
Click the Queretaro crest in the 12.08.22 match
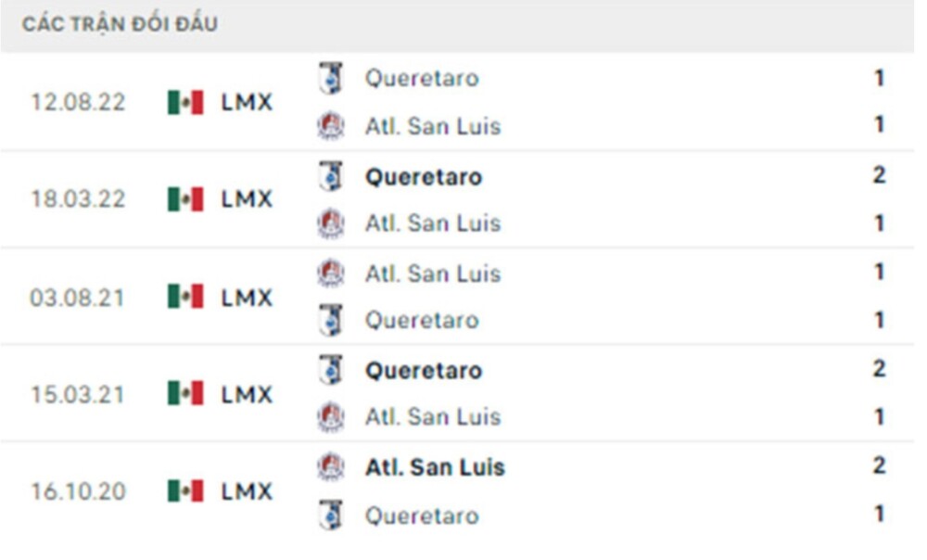[x=330, y=78]
